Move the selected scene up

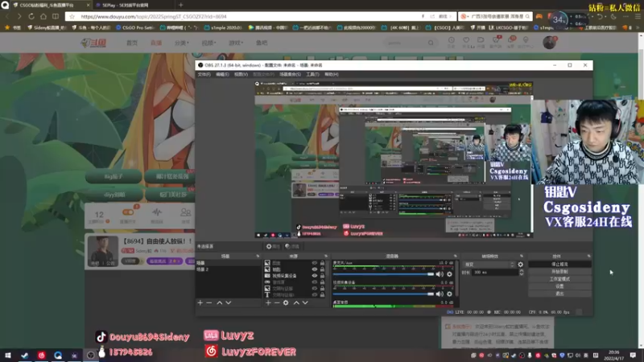[x=219, y=303]
